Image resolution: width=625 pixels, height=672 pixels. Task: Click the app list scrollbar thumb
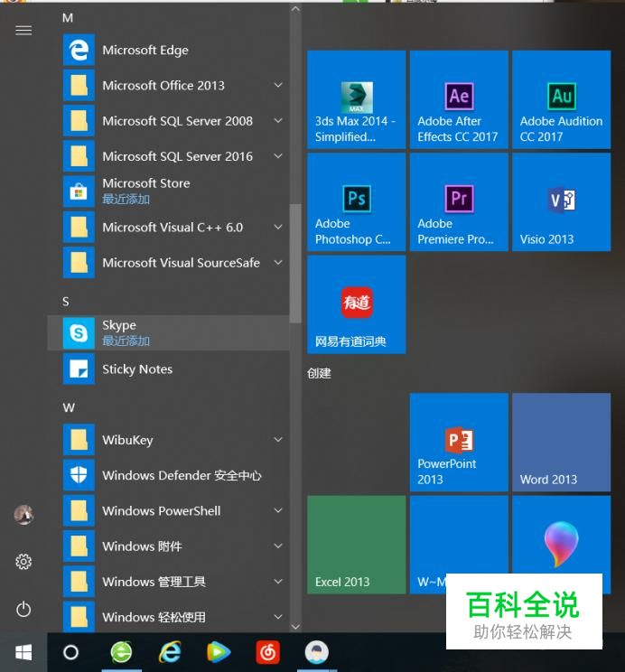coord(295,264)
